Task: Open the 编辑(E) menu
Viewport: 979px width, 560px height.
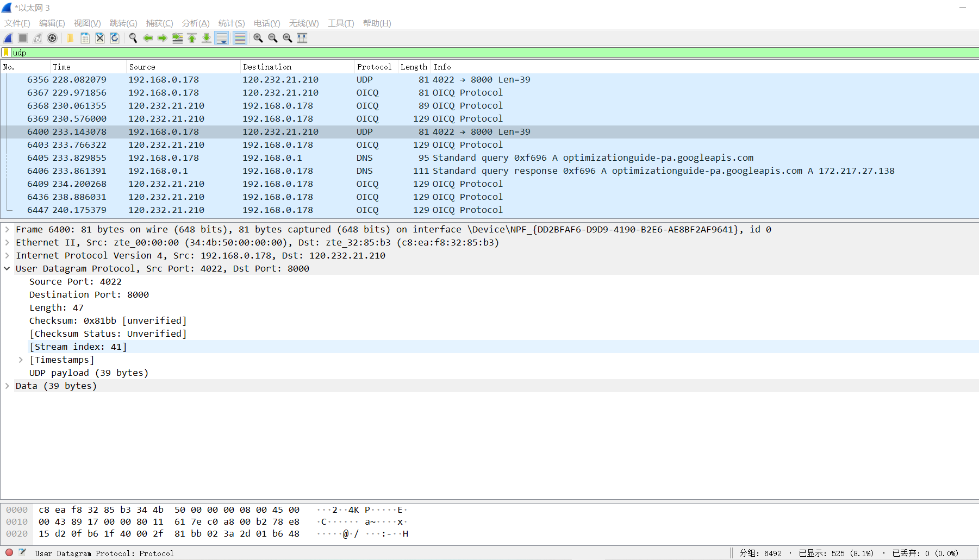Action: [52, 23]
